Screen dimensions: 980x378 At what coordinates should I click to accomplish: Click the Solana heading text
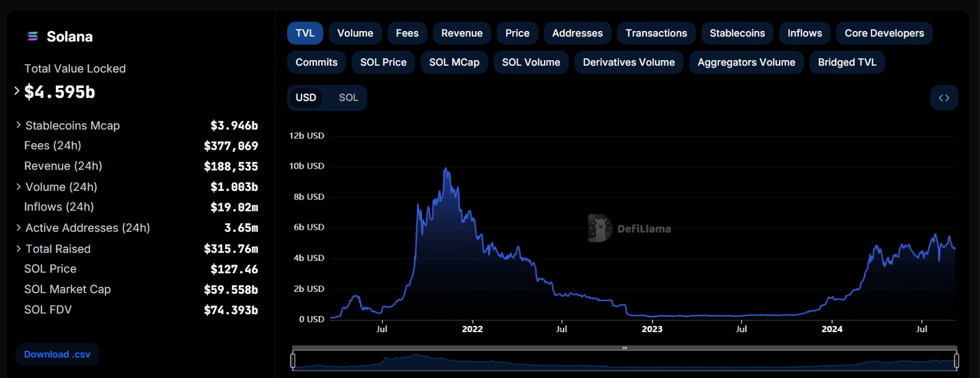pos(69,37)
